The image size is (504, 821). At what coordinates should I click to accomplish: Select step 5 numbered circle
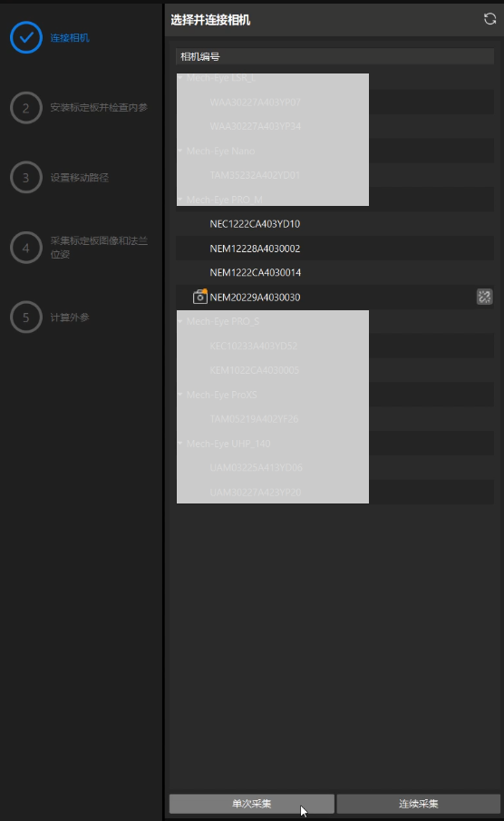26,318
